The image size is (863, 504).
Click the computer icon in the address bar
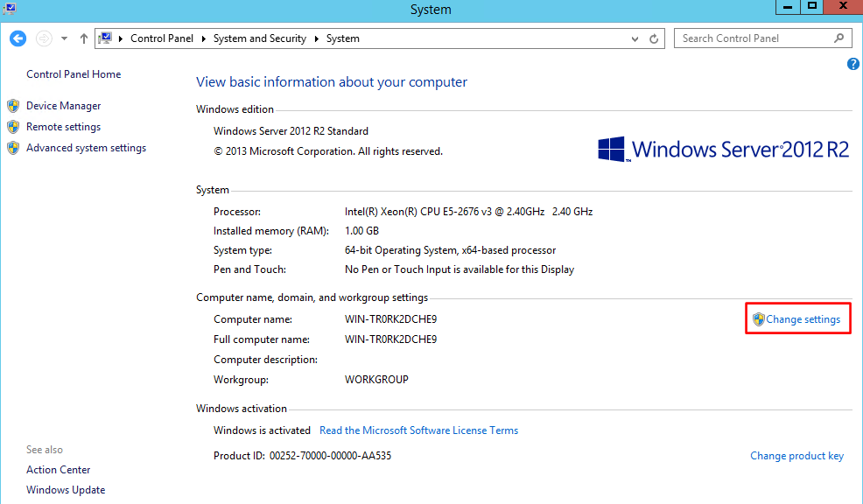(x=106, y=38)
